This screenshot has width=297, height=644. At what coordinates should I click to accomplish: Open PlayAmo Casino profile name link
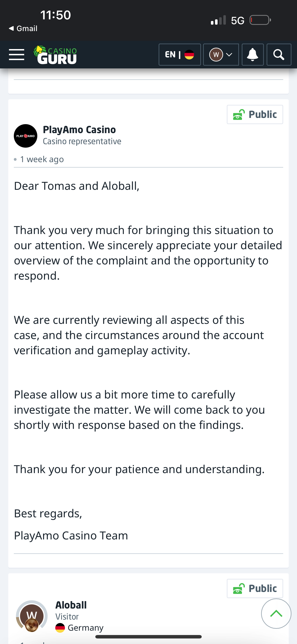(79, 130)
